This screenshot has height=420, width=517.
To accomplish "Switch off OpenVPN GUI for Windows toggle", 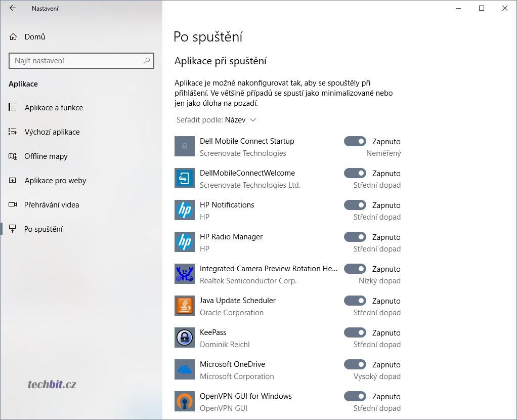I will (x=355, y=396).
